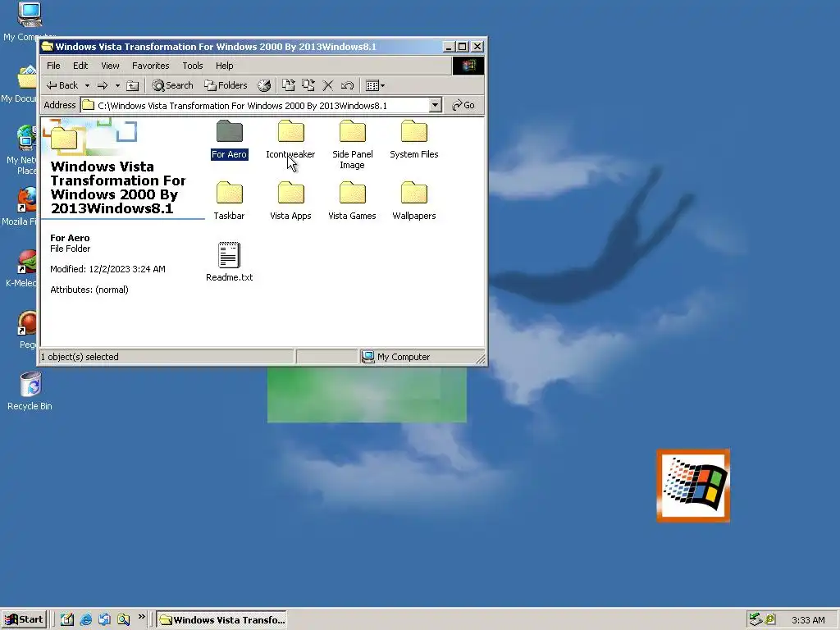The height and width of the screenshot is (630, 840).
Task: Select the Taskbar folder
Action: tap(230, 201)
